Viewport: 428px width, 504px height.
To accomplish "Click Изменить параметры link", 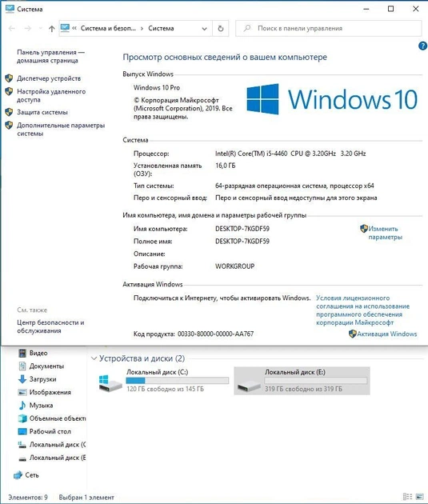I will point(385,233).
